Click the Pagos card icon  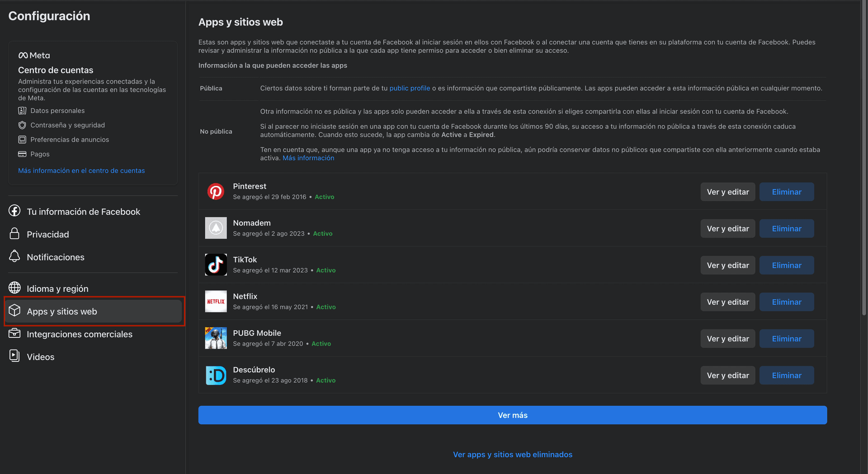click(x=22, y=154)
